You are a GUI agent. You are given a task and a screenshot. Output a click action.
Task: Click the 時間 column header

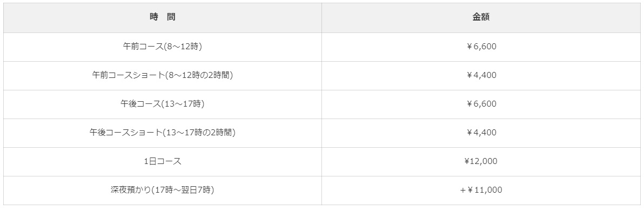tap(163, 18)
